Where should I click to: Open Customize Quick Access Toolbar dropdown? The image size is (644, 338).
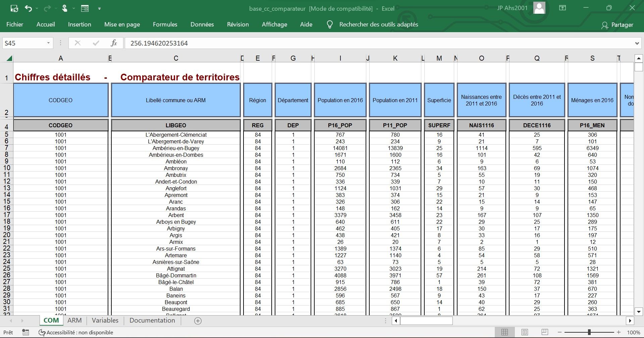[x=99, y=8]
